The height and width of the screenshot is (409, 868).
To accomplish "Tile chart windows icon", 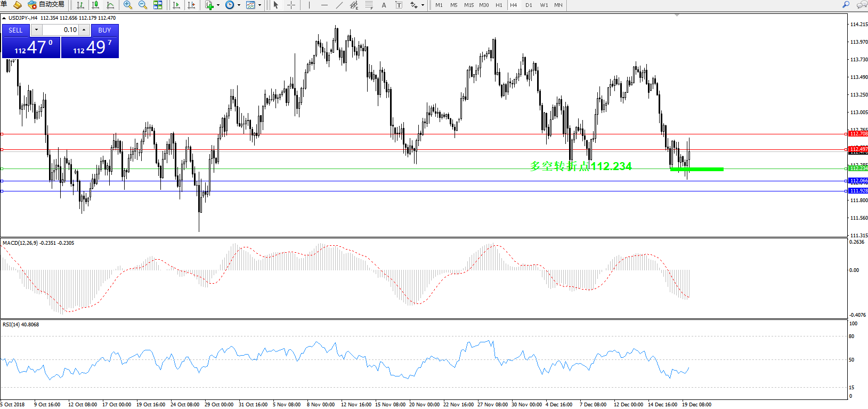I will click(x=158, y=5).
